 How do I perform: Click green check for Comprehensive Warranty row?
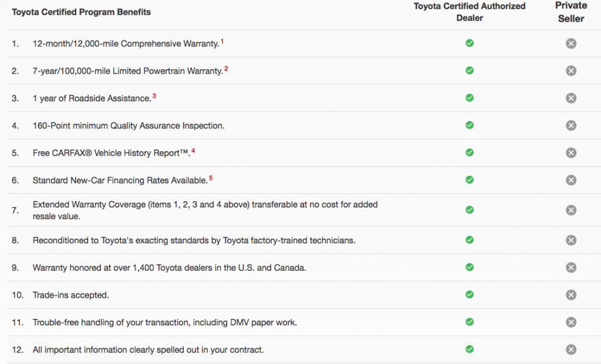point(470,43)
